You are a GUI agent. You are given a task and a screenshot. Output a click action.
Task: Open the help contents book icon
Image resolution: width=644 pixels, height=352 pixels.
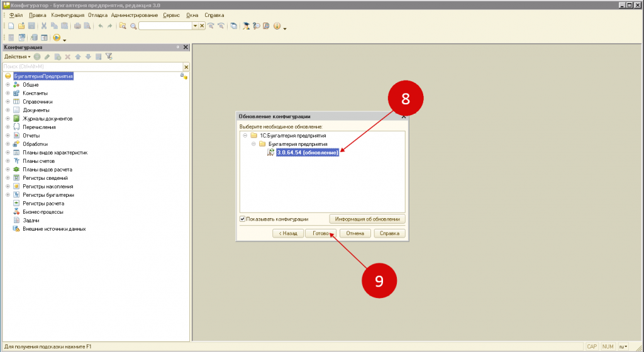coord(266,26)
